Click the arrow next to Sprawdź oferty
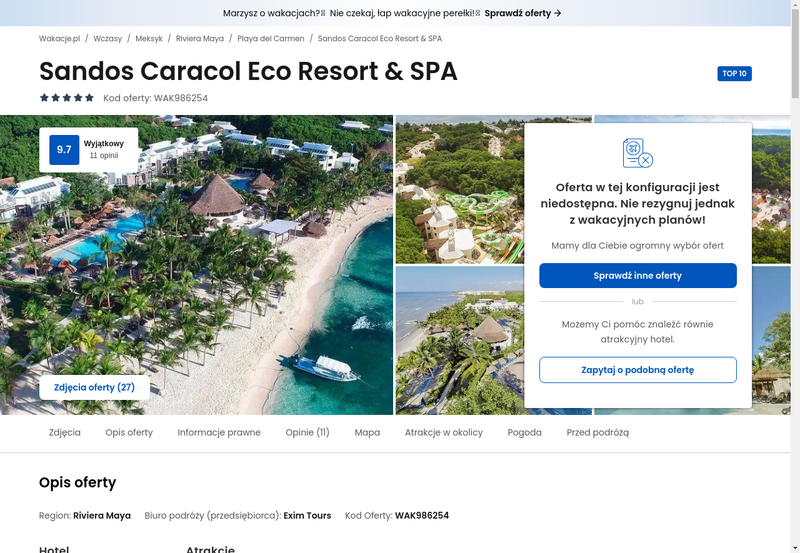The image size is (800, 553). (558, 13)
